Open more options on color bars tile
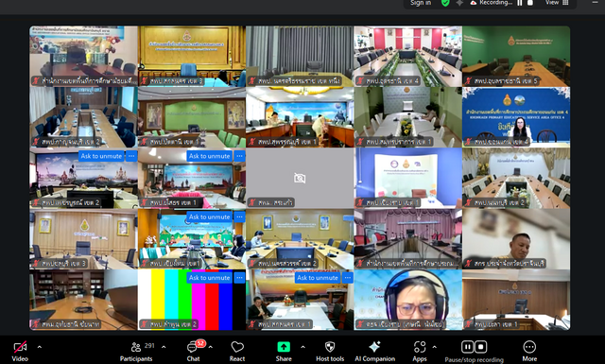Viewport: 605px width, 364px height. tap(239, 278)
